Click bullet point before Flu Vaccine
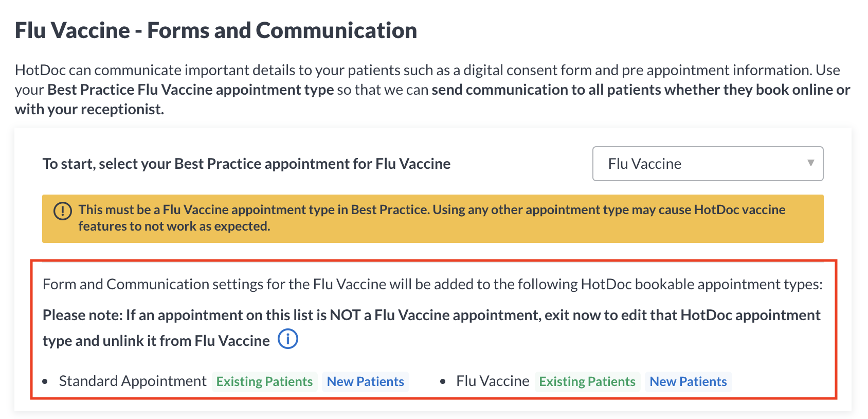Image resolution: width=868 pixels, height=419 pixels. (x=443, y=382)
